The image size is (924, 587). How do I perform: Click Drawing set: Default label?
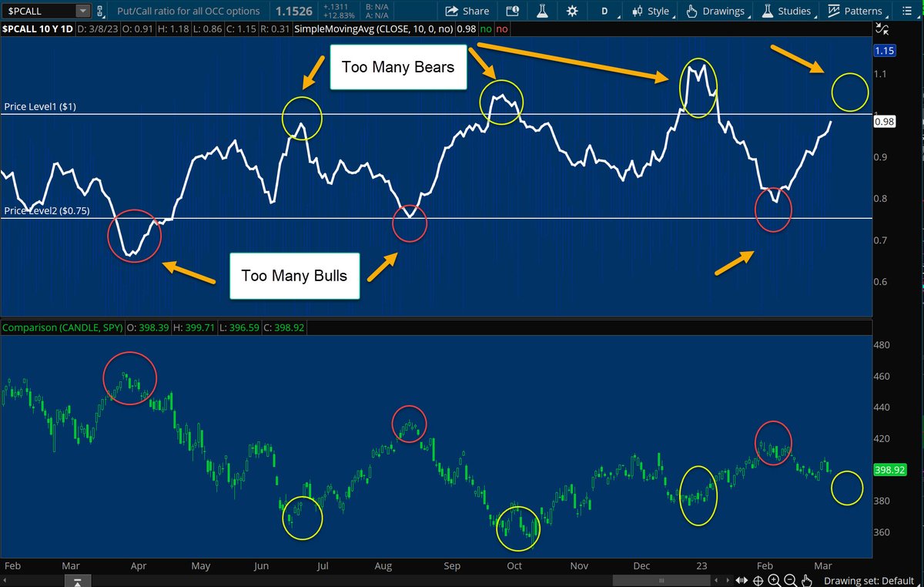pos(869,581)
